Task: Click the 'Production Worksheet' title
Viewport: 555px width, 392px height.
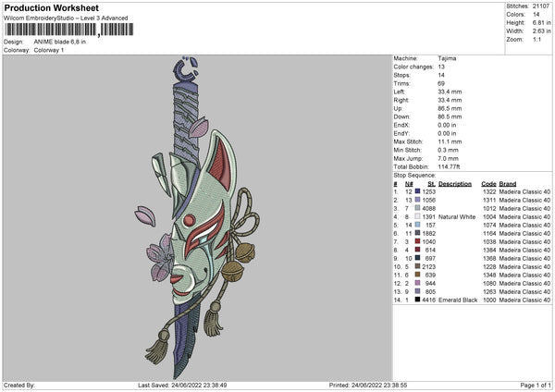Action: (x=51, y=7)
